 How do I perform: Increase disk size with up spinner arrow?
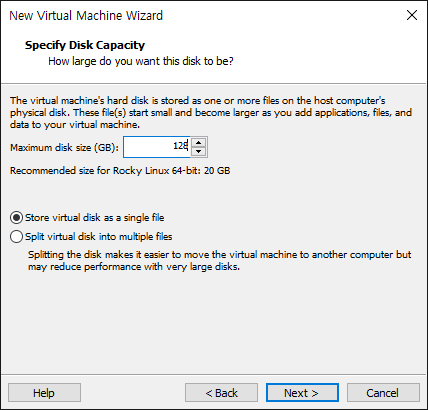tap(199, 143)
